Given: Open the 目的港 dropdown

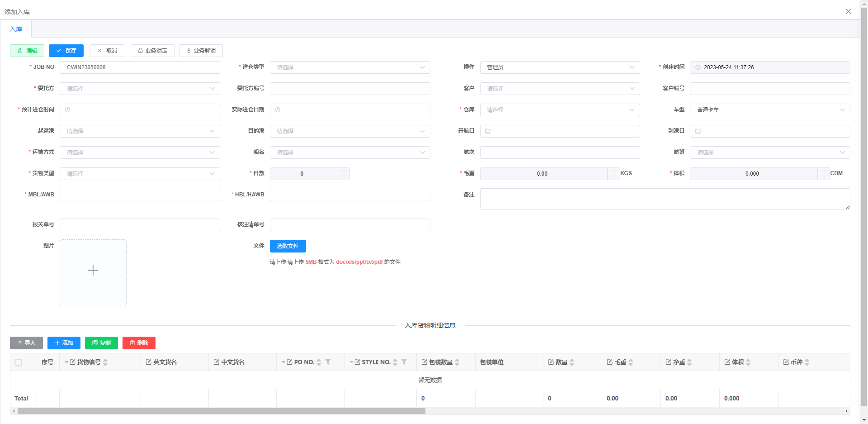Looking at the screenshot, I should click(x=350, y=131).
